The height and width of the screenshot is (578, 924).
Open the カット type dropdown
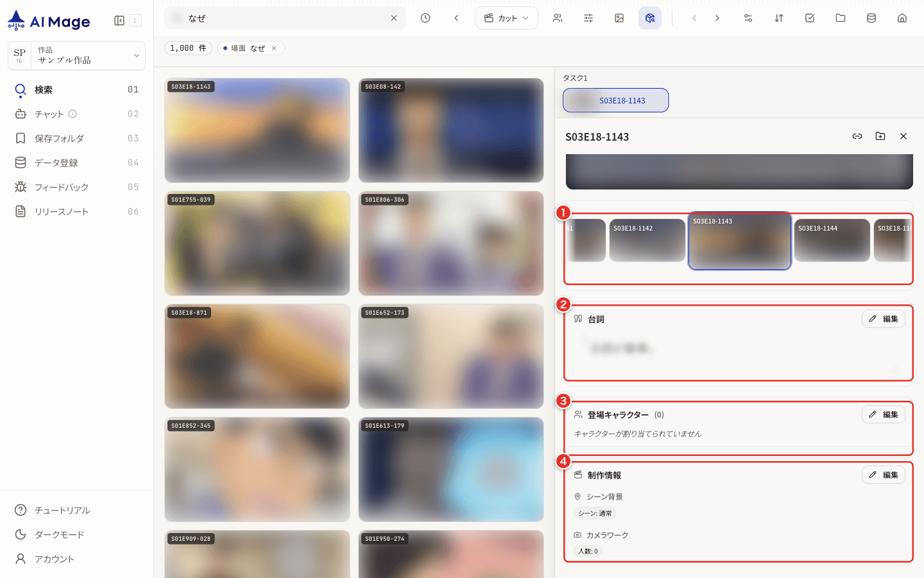click(507, 18)
